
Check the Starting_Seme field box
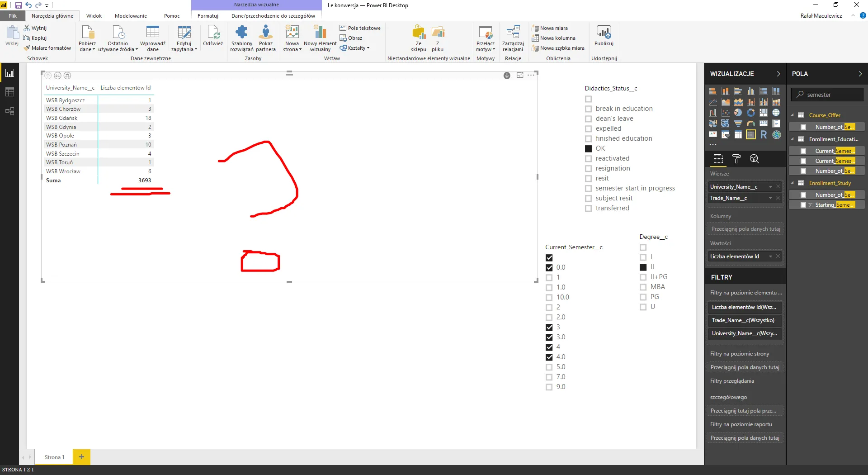pyautogui.click(x=803, y=205)
